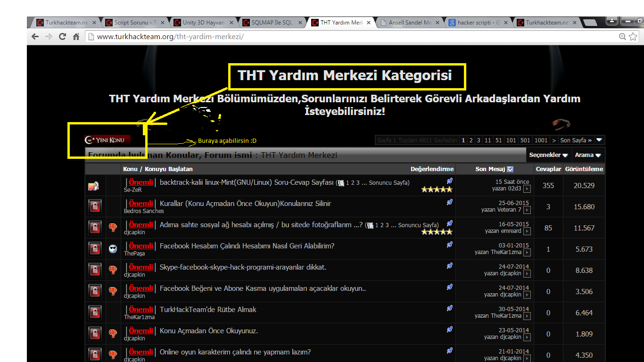This screenshot has width=644, height=362.
Task: Click the multi-page icon in the backtrack-kalii thread
Action: point(341,183)
